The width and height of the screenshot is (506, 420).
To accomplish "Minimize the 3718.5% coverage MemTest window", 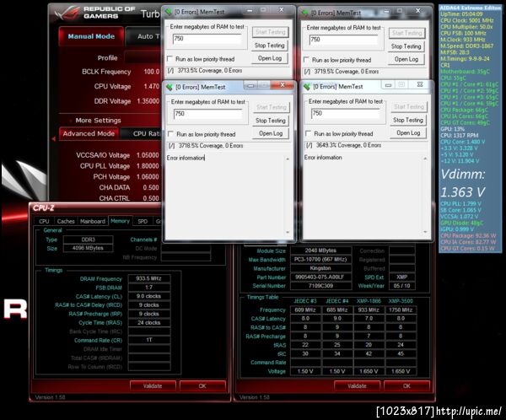I will 250,85.
